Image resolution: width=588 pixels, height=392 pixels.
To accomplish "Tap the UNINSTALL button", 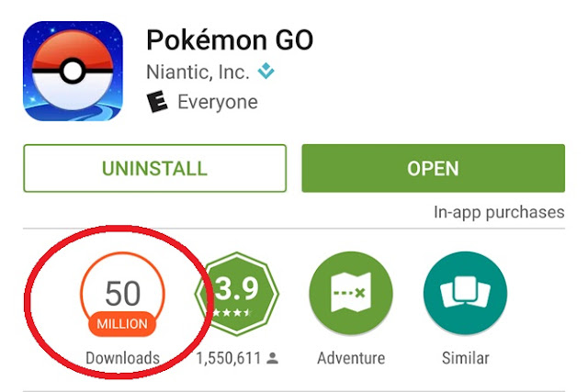I will pyautogui.click(x=155, y=168).
